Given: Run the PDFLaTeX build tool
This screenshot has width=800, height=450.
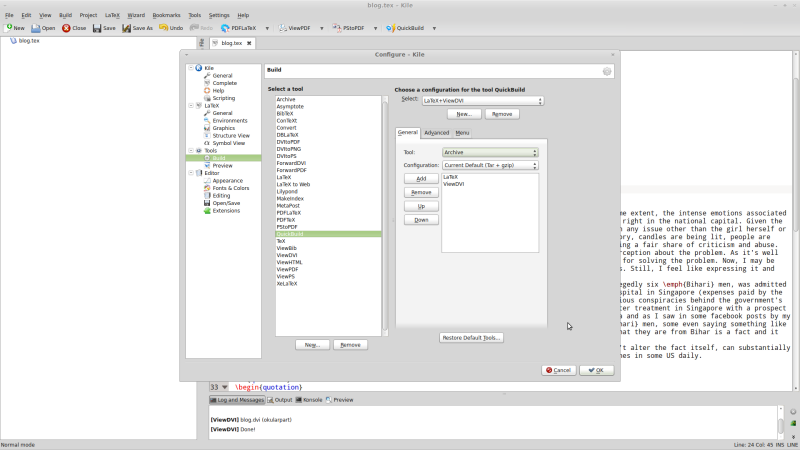Looking at the screenshot, I should tap(238, 28).
